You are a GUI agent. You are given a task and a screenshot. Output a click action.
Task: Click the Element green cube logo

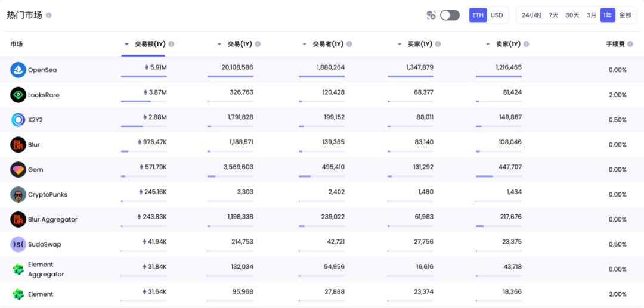point(18,294)
